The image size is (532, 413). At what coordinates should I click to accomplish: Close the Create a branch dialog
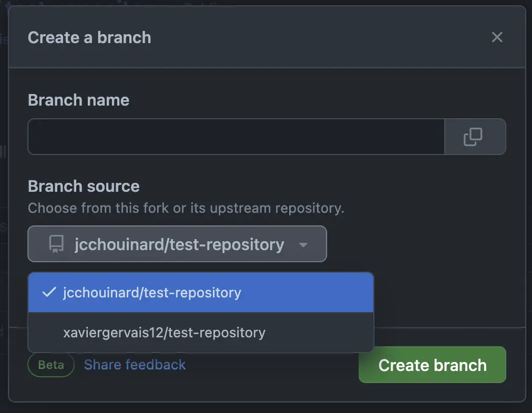click(497, 37)
